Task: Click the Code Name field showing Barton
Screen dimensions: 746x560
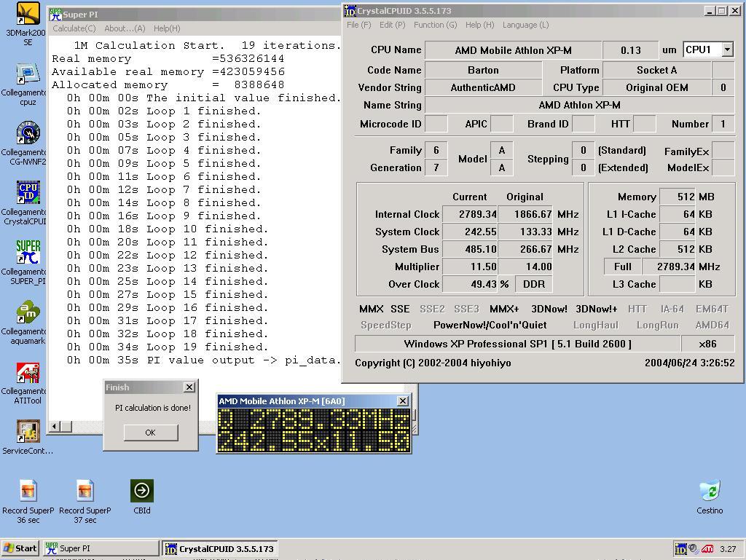Action: click(x=484, y=70)
